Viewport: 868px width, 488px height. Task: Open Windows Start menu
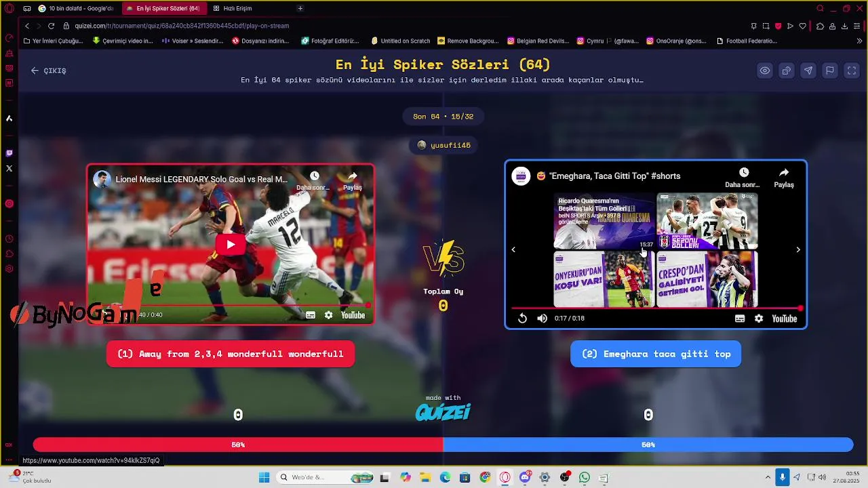264,477
